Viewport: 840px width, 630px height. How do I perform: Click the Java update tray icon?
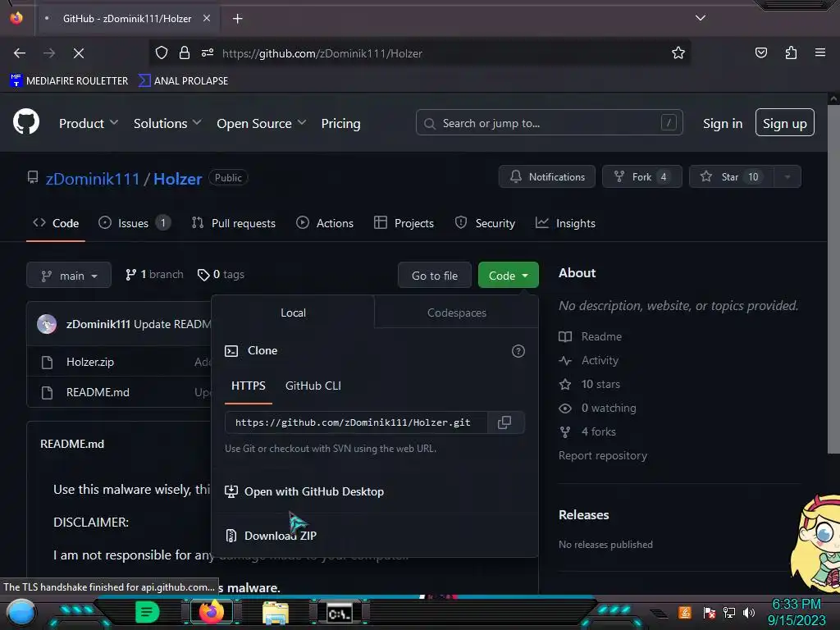(x=685, y=612)
